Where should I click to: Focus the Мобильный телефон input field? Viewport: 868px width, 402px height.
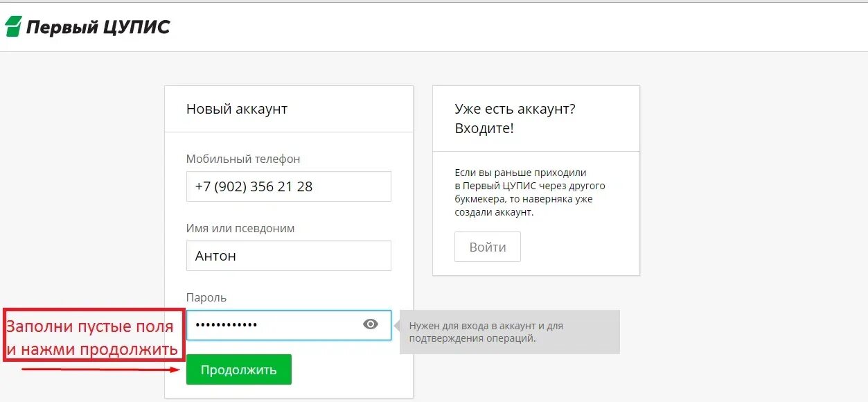288,186
